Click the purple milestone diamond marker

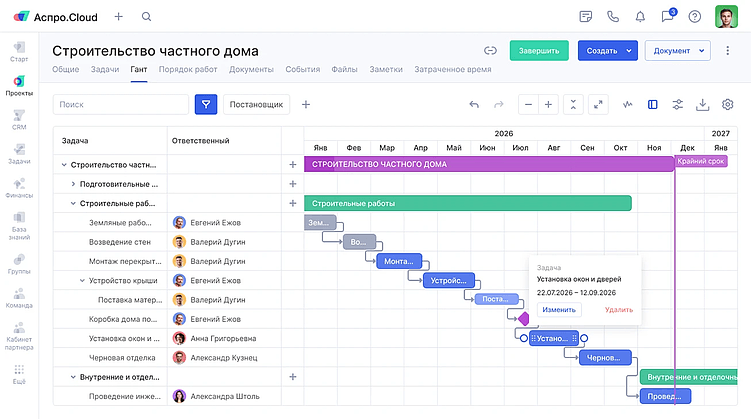[524, 318]
